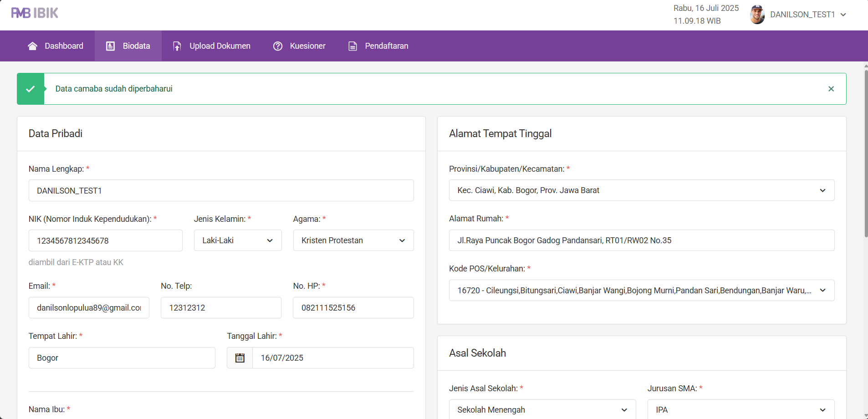Focus the Email input field

click(x=89, y=308)
